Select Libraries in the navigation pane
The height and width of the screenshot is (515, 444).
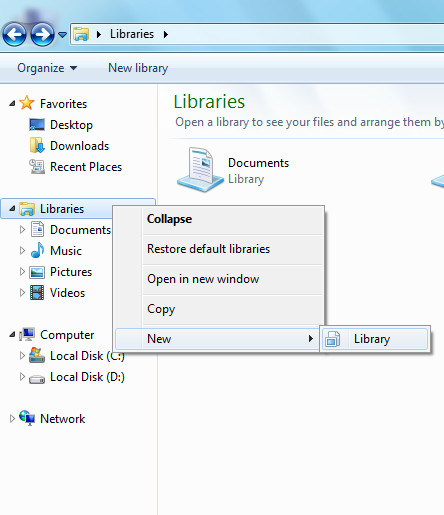tap(62, 209)
